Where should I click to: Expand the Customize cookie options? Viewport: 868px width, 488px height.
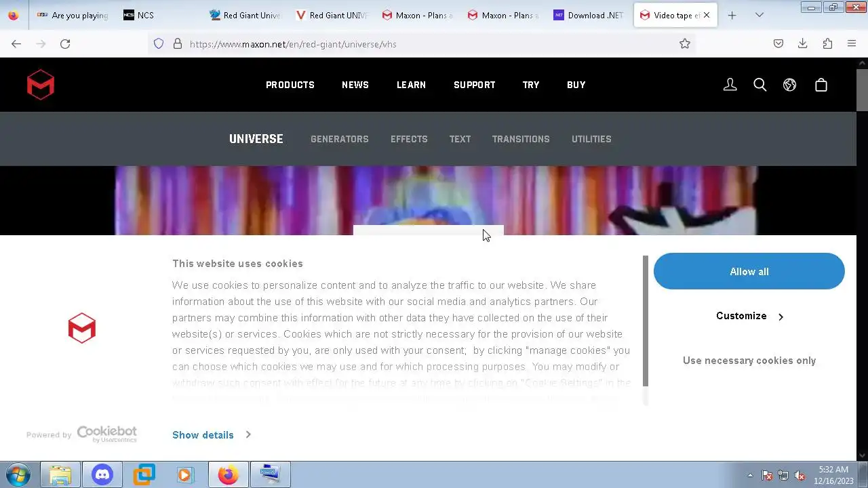(749, 316)
